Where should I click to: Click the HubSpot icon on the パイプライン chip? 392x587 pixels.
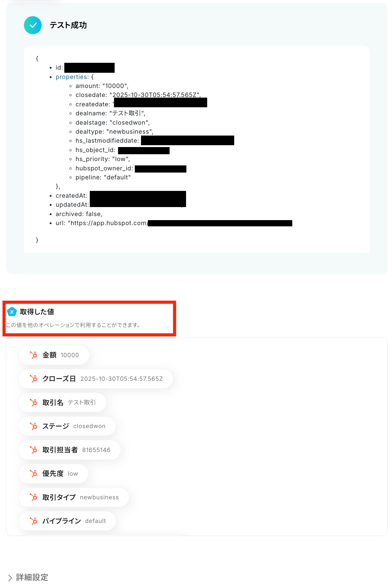coord(33,521)
